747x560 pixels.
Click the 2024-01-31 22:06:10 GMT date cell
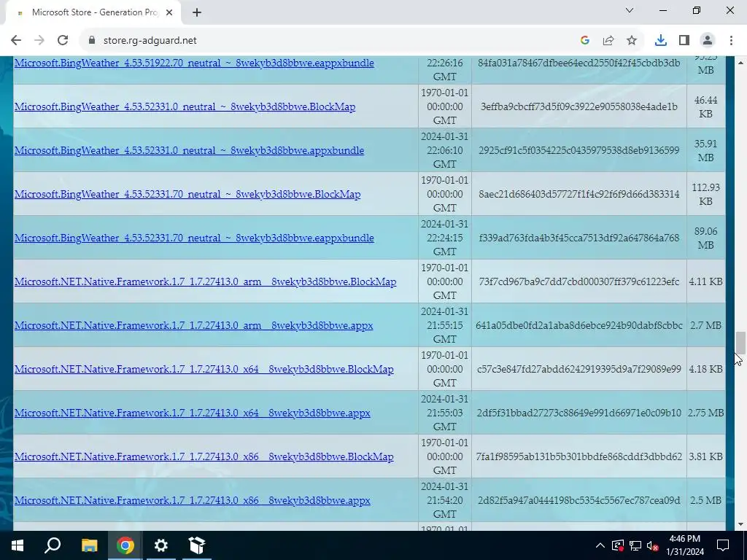pos(444,150)
